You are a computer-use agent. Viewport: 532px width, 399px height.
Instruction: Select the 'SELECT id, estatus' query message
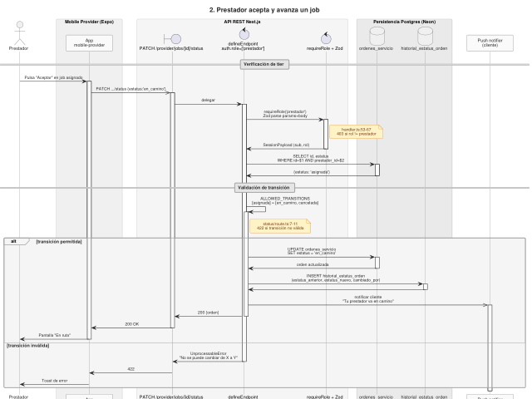pos(310,159)
